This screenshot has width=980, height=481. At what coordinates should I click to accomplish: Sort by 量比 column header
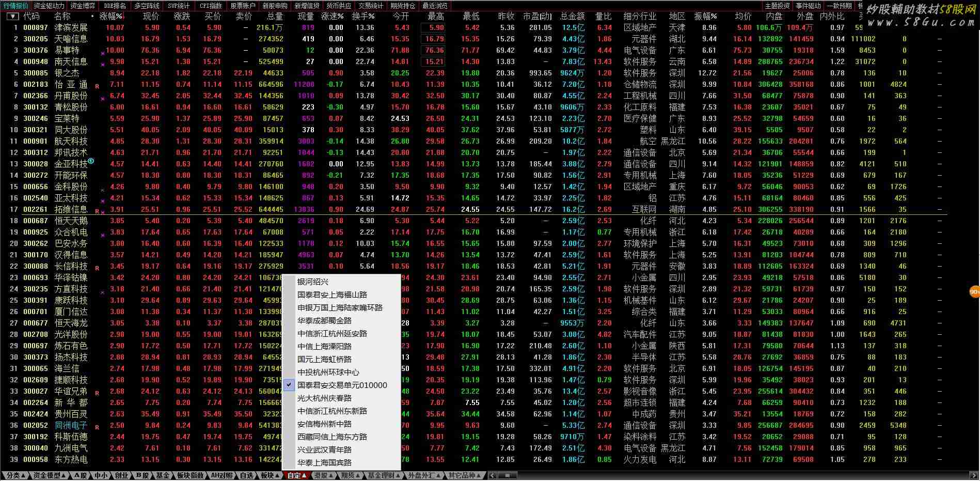pyautogui.click(x=603, y=17)
